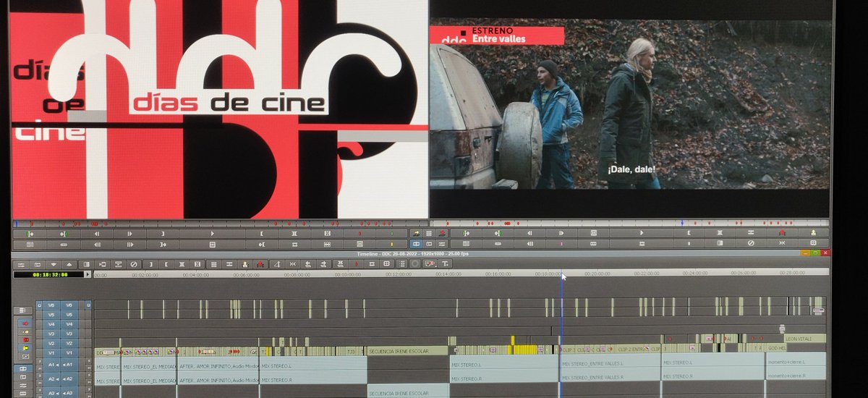Click the Title tool T in timeline toolbar

click(x=446, y=263)
